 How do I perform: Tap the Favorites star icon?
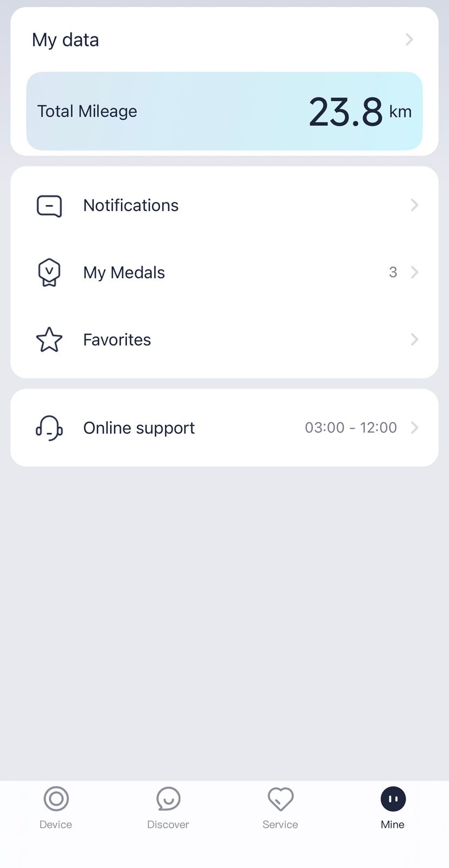coord(49,340)
